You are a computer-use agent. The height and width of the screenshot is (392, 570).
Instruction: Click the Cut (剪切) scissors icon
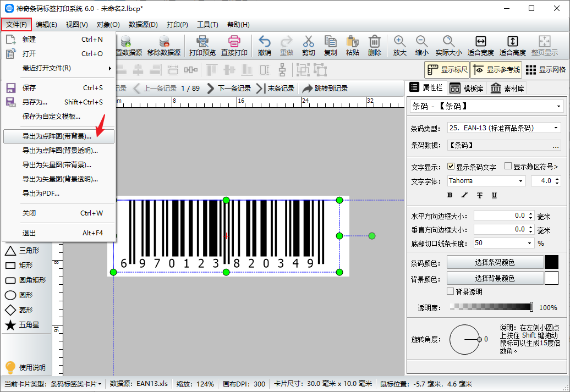pos(308,46)
